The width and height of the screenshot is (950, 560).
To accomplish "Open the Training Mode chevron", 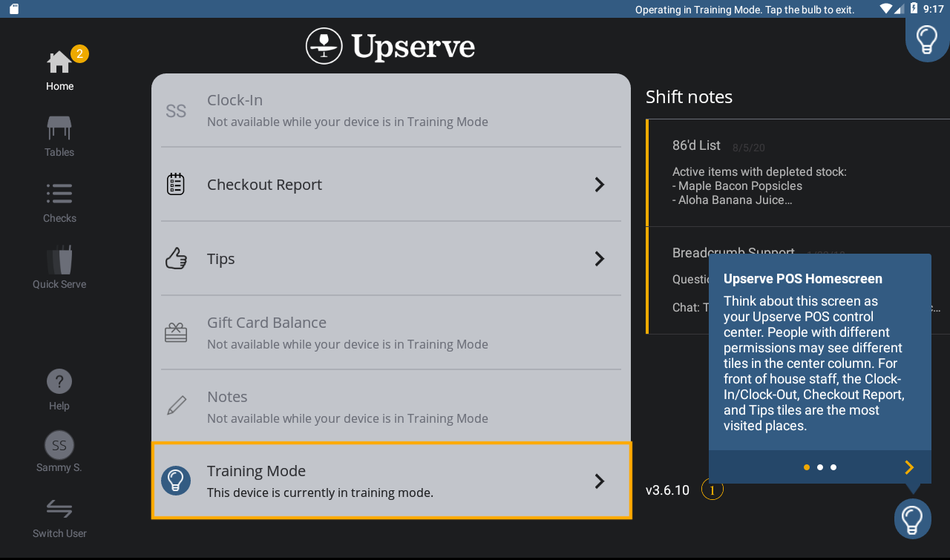I will coord(600,481).
